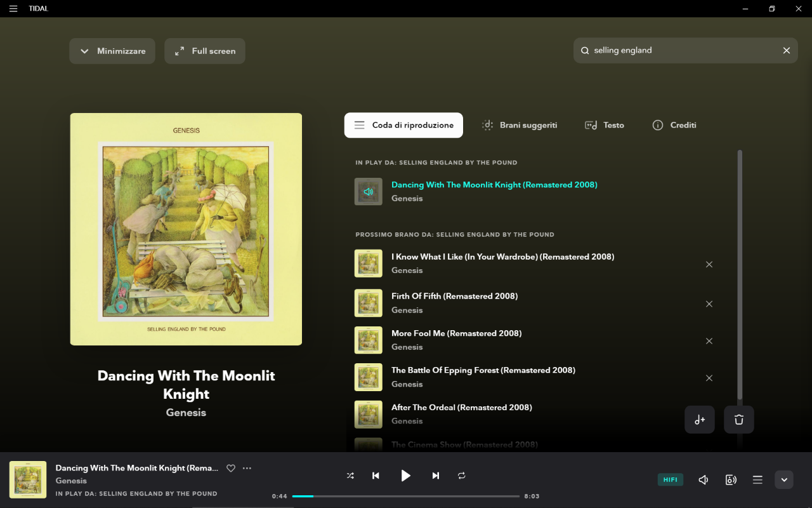Screen dimensions: 812x508
Task: Click Genesis artist under large song title
Action: pyautogui.click(x=186, y=412)
